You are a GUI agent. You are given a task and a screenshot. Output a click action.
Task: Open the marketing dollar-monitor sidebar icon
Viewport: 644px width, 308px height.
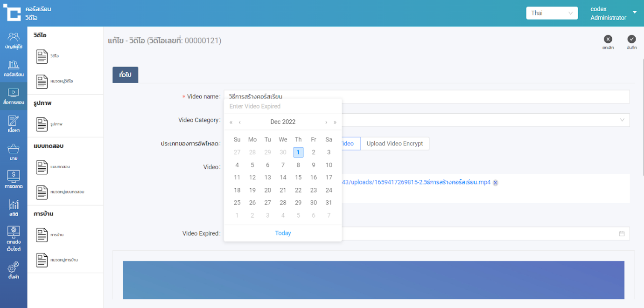(14, 179)
